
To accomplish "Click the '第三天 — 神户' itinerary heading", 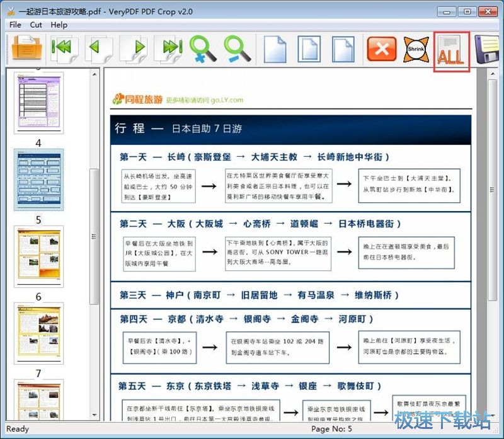I will tap(259, 295).
